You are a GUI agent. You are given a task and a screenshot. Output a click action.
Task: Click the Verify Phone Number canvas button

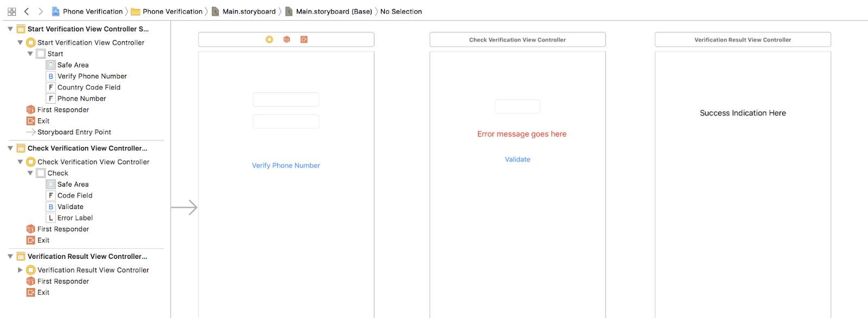tap(286, 166)
